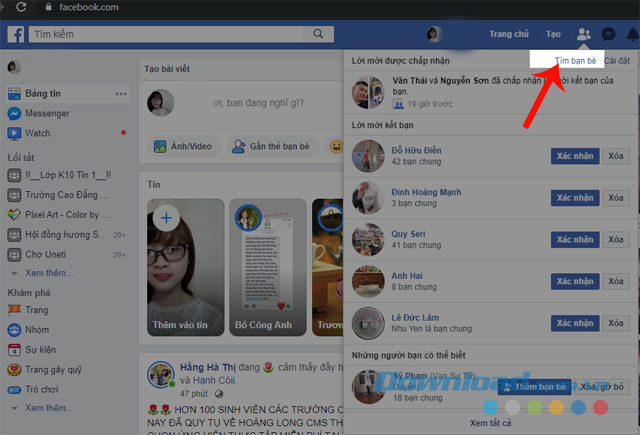This screenshot has width=640, height=435.
Task: Open Bảng tin options three dots
Action: pyautogui.click(x=121, y=94)
